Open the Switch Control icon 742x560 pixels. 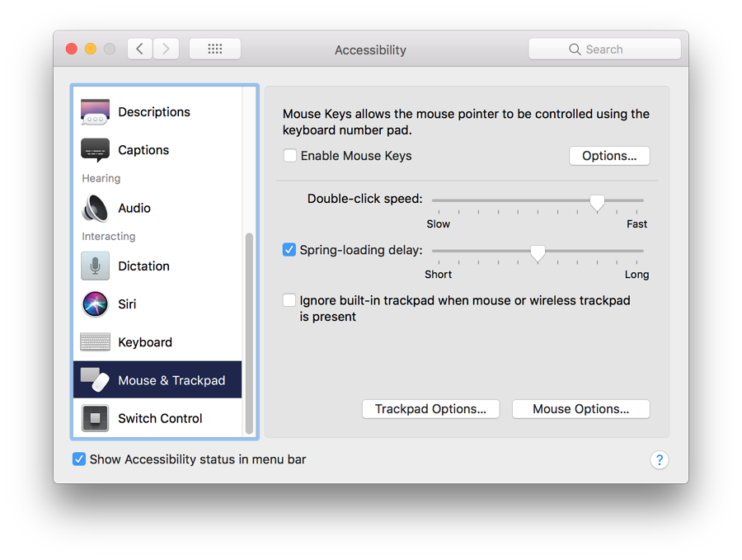(x=95, y=418)
